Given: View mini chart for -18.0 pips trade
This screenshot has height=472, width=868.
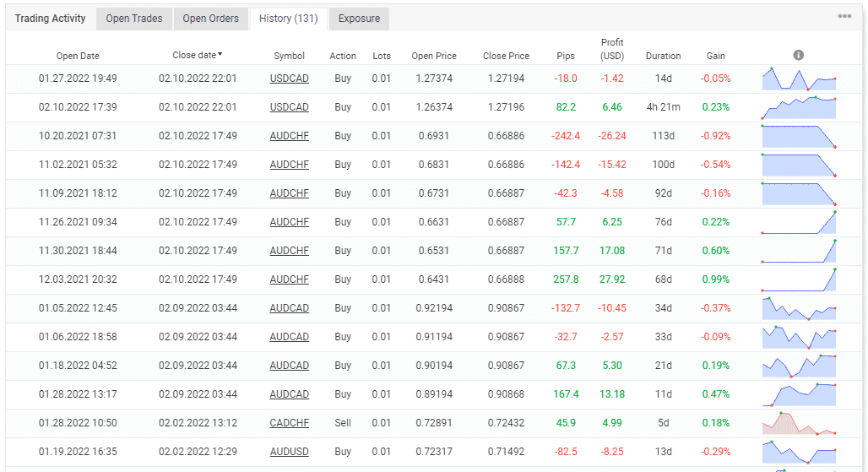Looking at the screenshot, I should coord(799,79).
